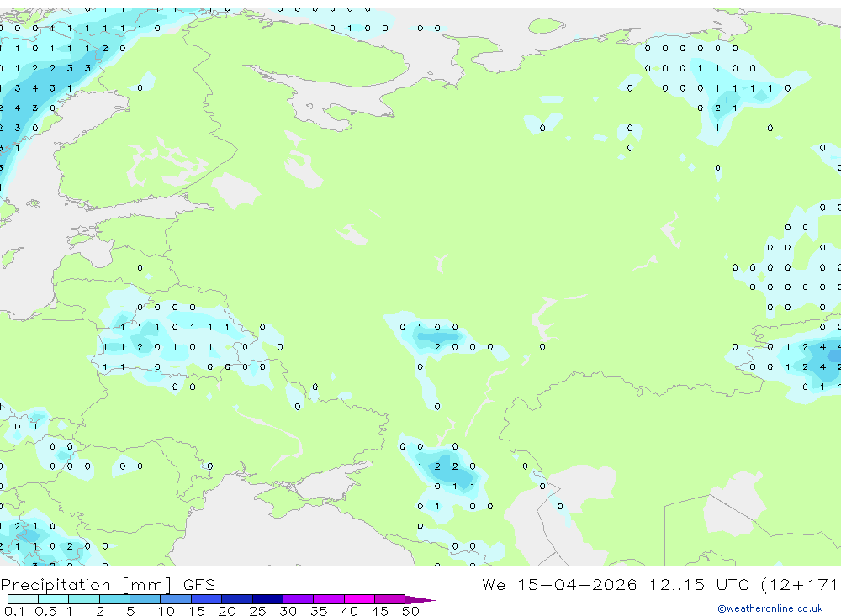Viewport: 841px width, 616px height.
Task: Click the swatch between 15 and 20
Action: pyautogui.click(x=207, y=599)
